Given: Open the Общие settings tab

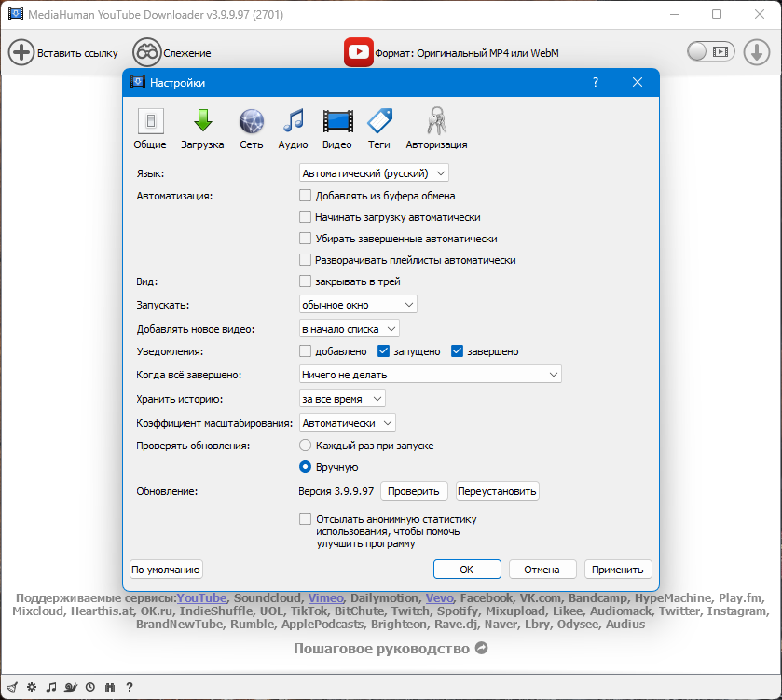Looking at the screenshot, I should 150,129.
